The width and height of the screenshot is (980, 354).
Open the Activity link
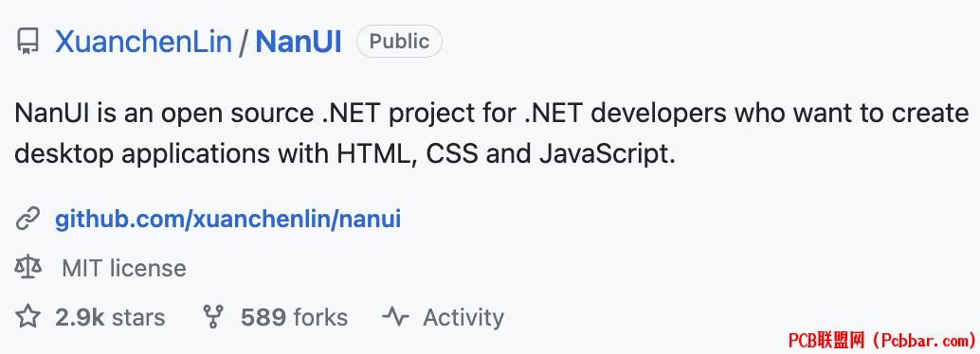click(463, 317)
